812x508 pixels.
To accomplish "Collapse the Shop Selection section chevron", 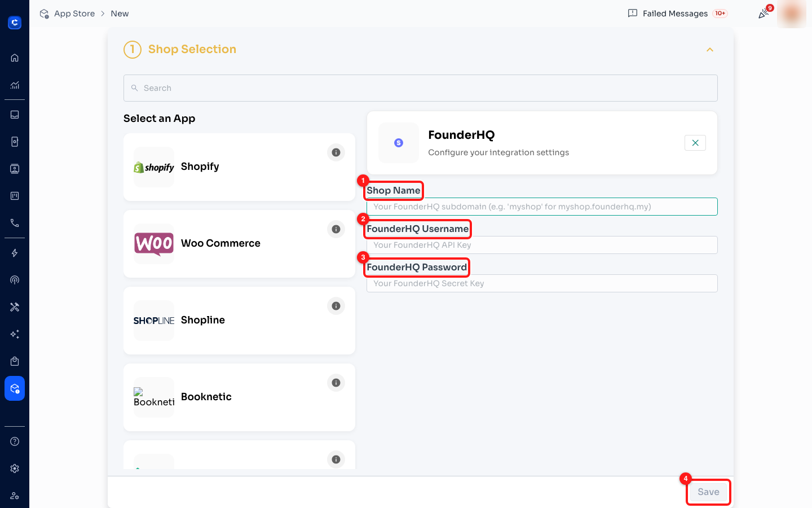I will [x=710, y=50].
